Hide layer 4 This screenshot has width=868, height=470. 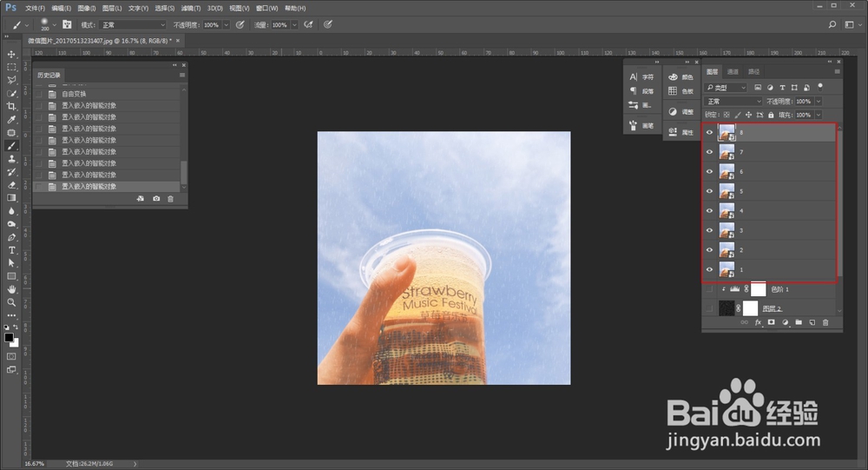(x=709, y=210)
